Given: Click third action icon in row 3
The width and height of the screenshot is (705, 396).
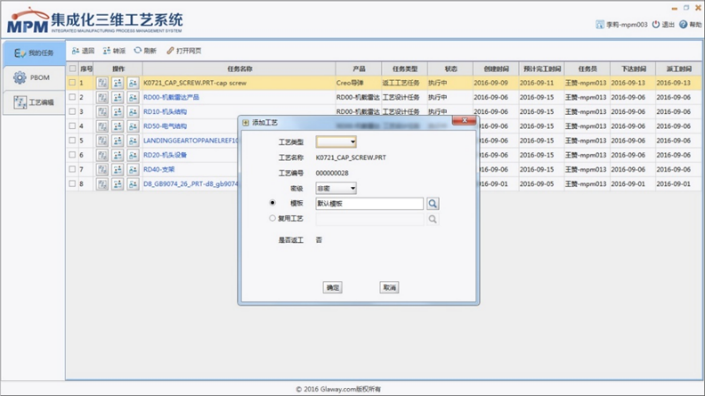Looking at the screenshot, I should (133, 111).
